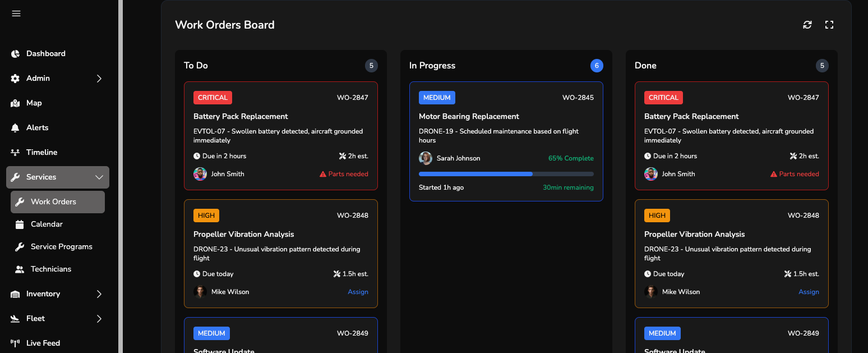Toggle the sidebar with the hamburger icon
This screenshot has width=868, height=353.
pos(16,13)
